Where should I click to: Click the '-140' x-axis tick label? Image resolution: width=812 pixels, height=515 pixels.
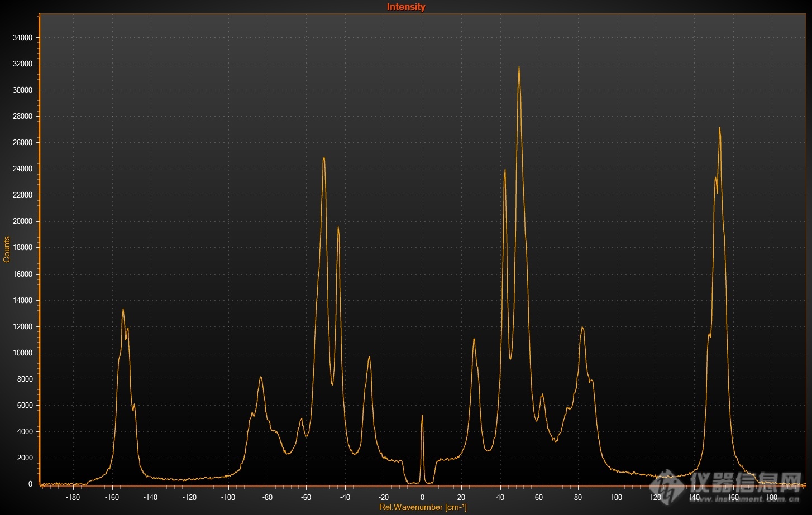[x=150, y=497]
